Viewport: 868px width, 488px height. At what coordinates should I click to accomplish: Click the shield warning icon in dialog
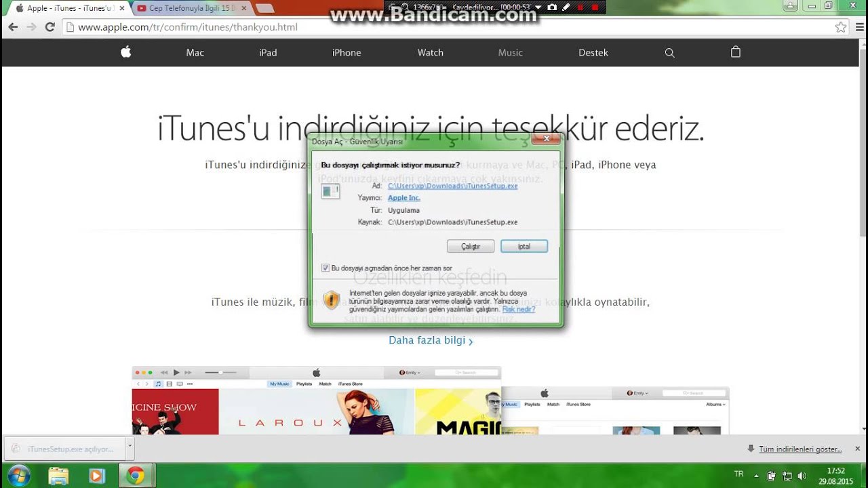[331, 300]
